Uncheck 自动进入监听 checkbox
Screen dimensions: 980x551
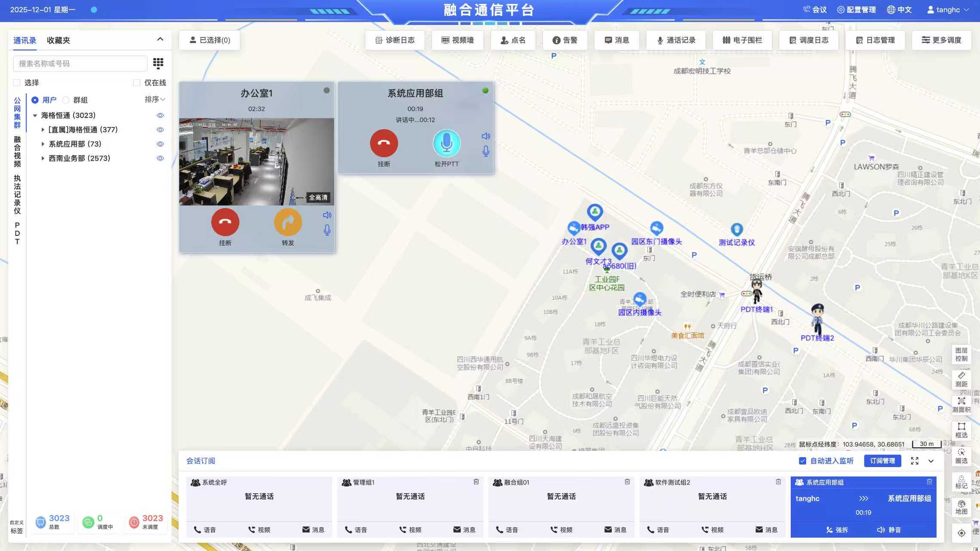[x=802, y=461]
